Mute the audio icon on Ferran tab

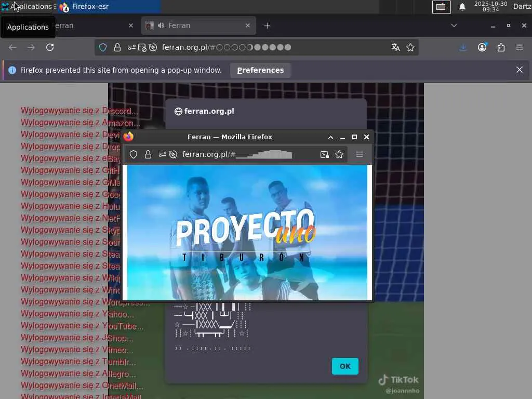(x=161, y=25)
